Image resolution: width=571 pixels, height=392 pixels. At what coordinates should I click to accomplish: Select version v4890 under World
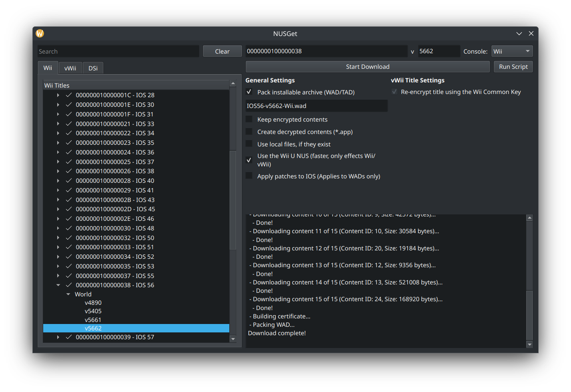[x=93, y=303]
